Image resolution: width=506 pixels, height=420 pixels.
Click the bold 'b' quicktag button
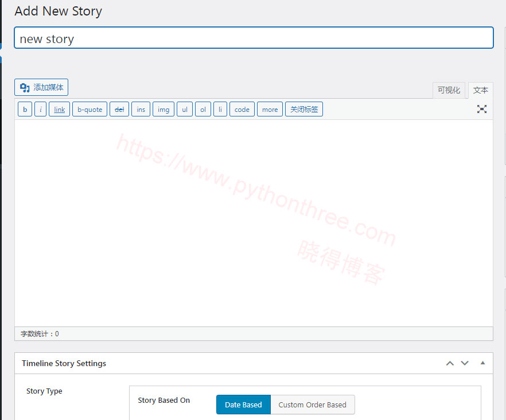(x=25, y=109)
